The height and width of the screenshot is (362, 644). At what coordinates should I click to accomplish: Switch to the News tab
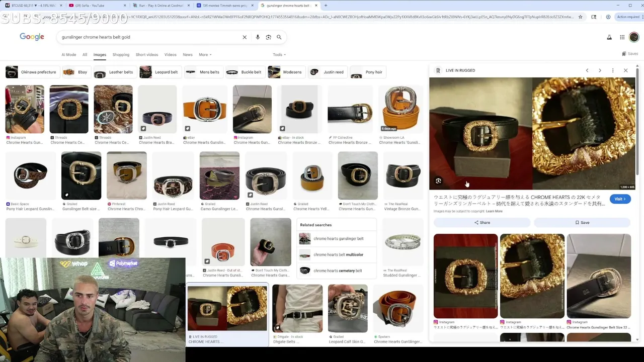(x=188, y=55)
